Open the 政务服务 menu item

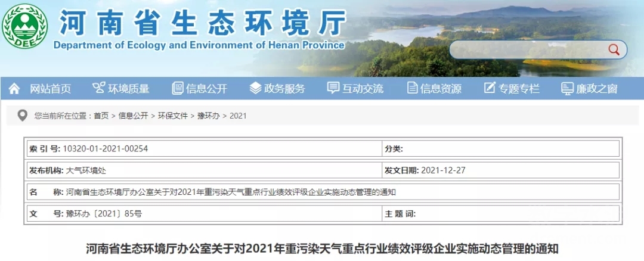pyautogui.click(x=284, y=88)
